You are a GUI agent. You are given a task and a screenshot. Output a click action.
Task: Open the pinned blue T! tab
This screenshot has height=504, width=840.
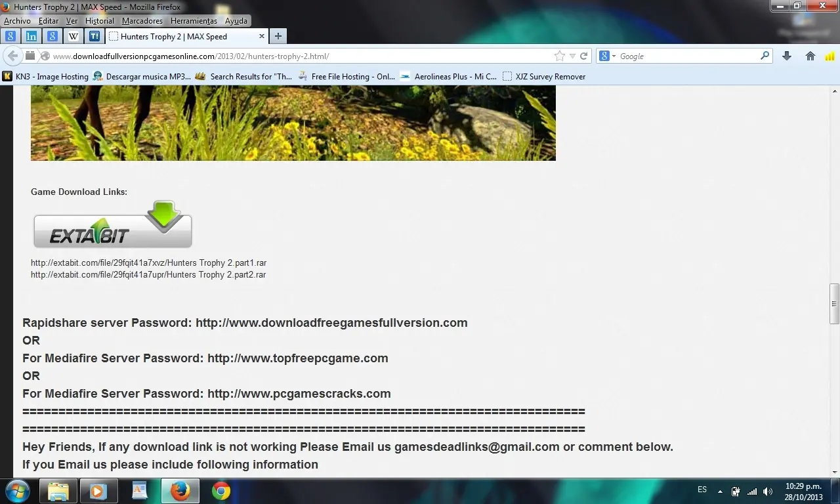[x=94, y=36]
